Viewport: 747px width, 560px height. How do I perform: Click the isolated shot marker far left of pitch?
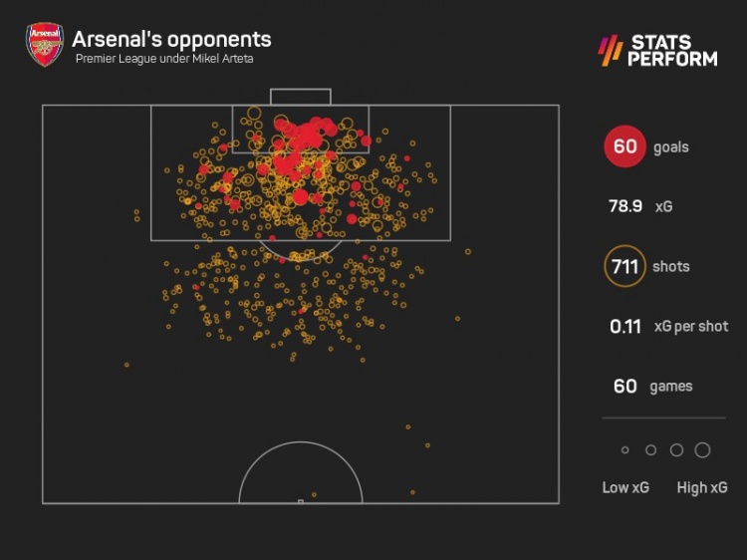coord(126,365)
